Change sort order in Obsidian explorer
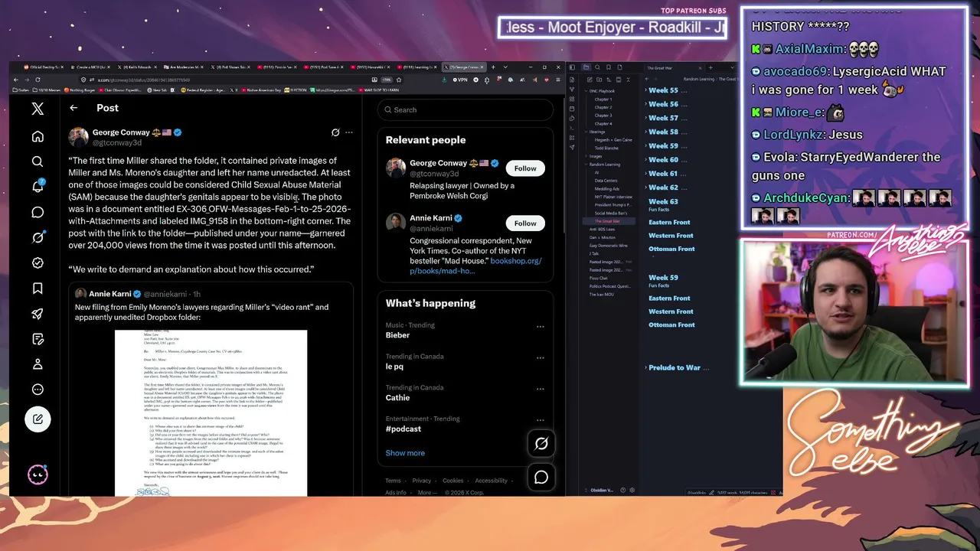The height and width of the screenshot is (551, 980). (608, 80)
